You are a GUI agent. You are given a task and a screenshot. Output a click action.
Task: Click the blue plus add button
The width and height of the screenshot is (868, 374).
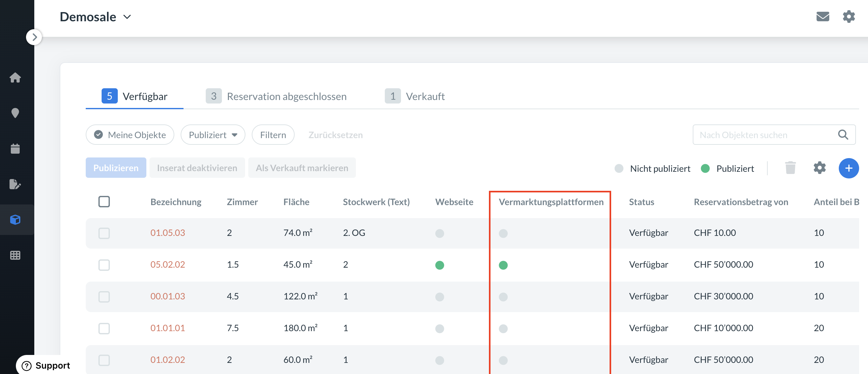[x=848, y=168]
